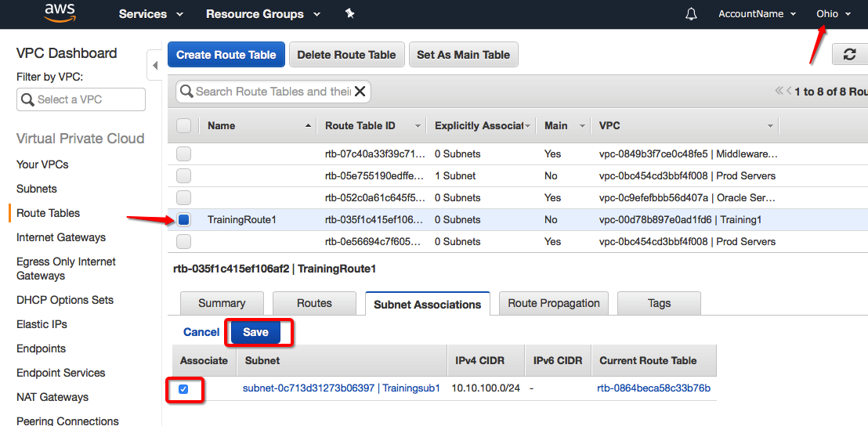Open the AccountName dropdown
The image size is (868, 426).
(757, 14)
